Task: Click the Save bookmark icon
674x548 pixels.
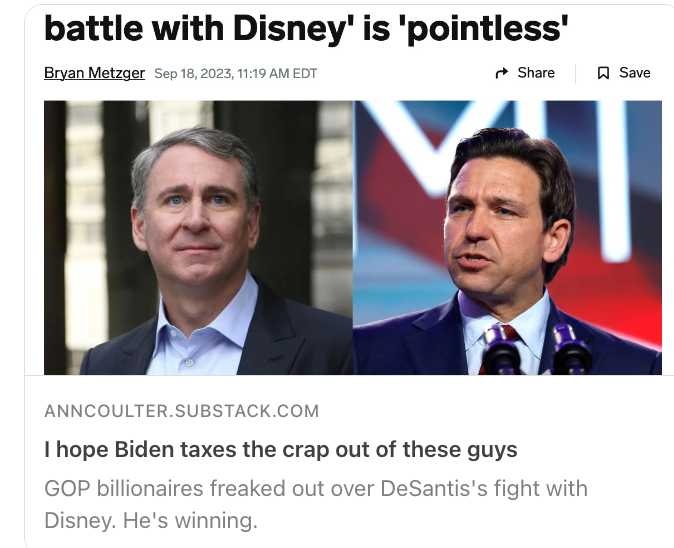Action: tap(603, 73)
